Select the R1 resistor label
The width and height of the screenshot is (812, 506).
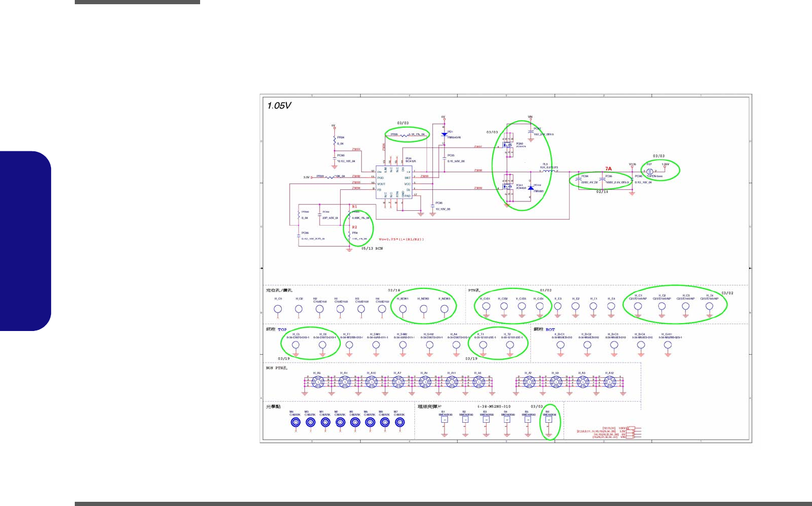(x=354, y=207)
